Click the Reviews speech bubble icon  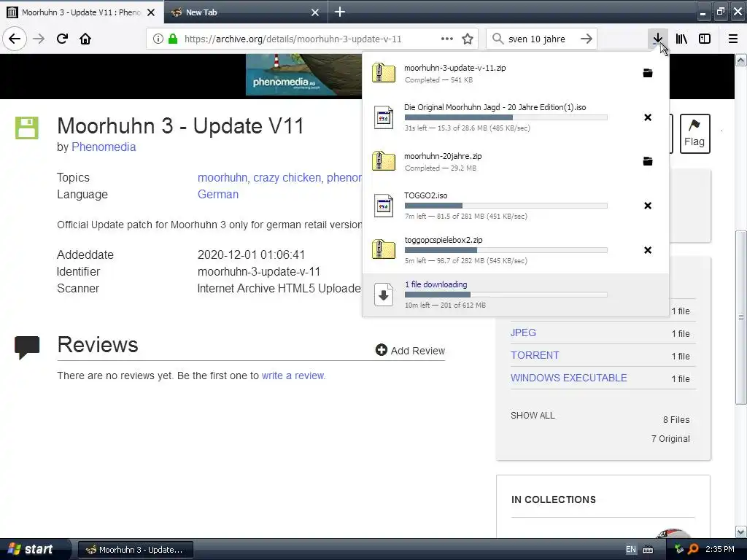pyautogui.click(x=27, y=347)
